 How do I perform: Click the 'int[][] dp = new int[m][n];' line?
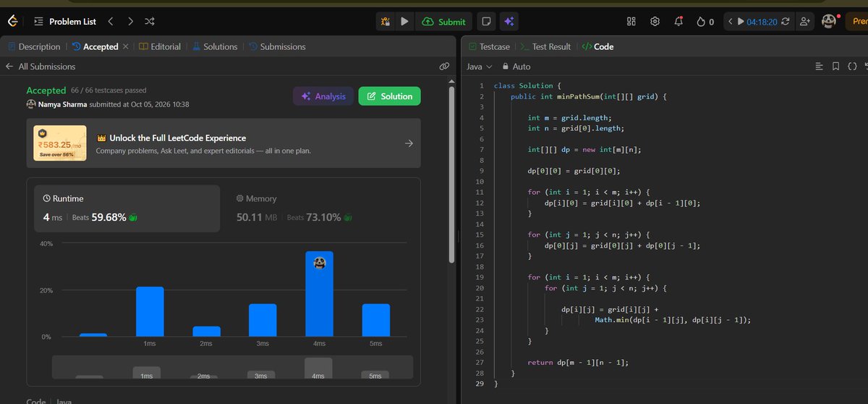click(x=584, y=150)
